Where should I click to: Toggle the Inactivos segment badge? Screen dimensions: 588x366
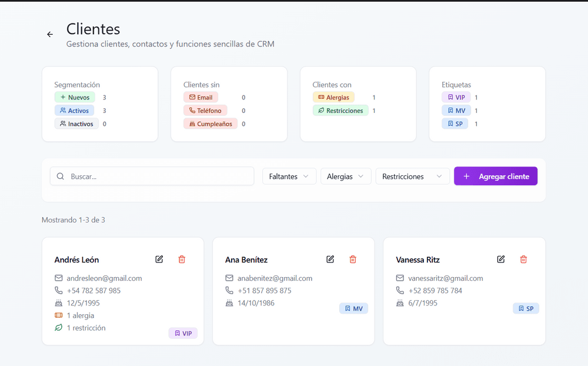click(76, 124)
